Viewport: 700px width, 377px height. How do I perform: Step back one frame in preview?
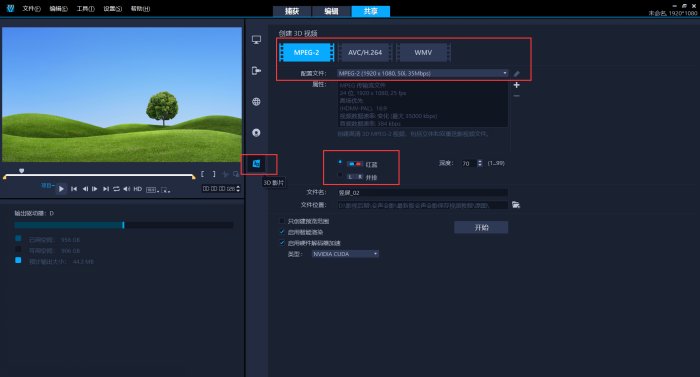[x=85, y=189]
